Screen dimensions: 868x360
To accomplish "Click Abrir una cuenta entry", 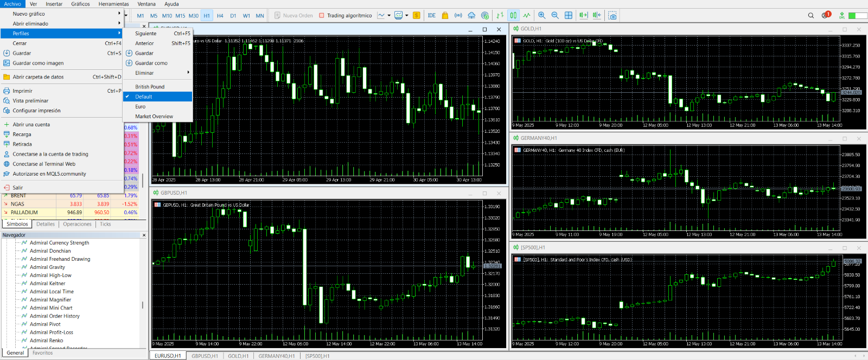I will 61,125.
